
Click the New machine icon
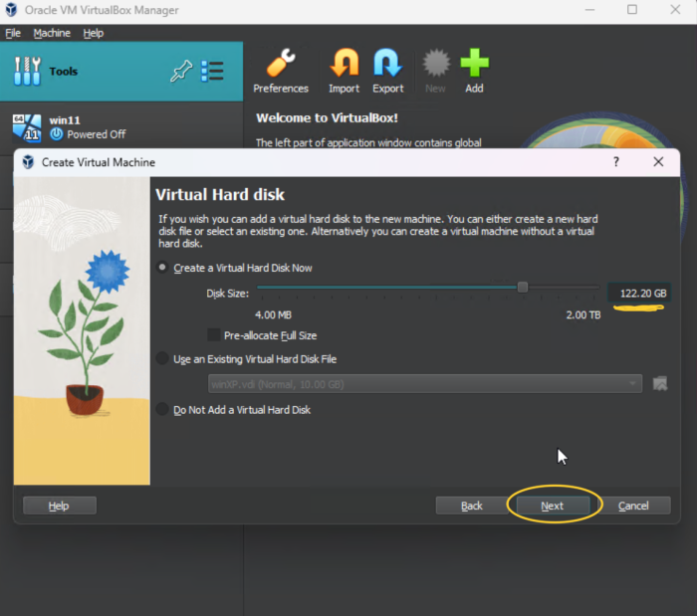pos(436,71)
